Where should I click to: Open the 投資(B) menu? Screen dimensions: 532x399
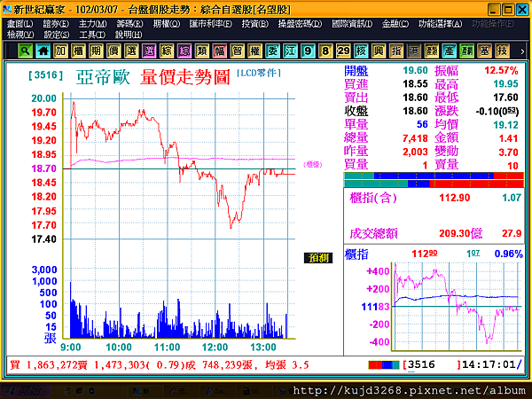(254, 24)
